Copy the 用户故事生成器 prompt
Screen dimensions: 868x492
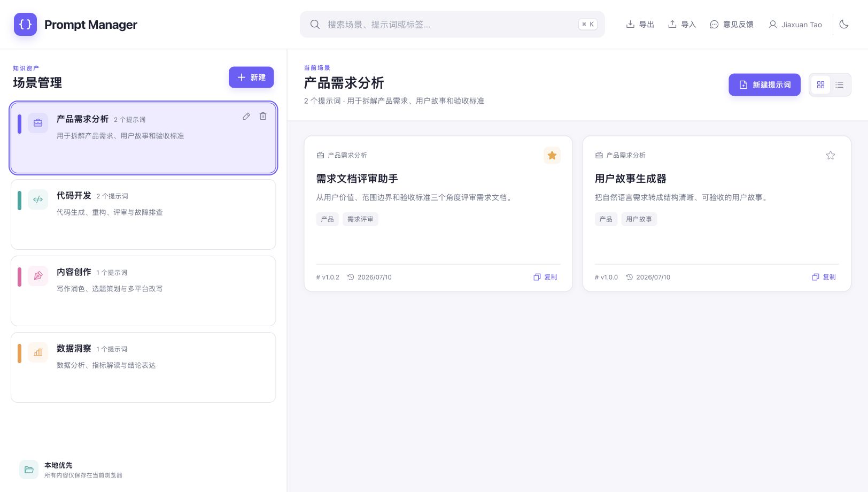(824, 277)
